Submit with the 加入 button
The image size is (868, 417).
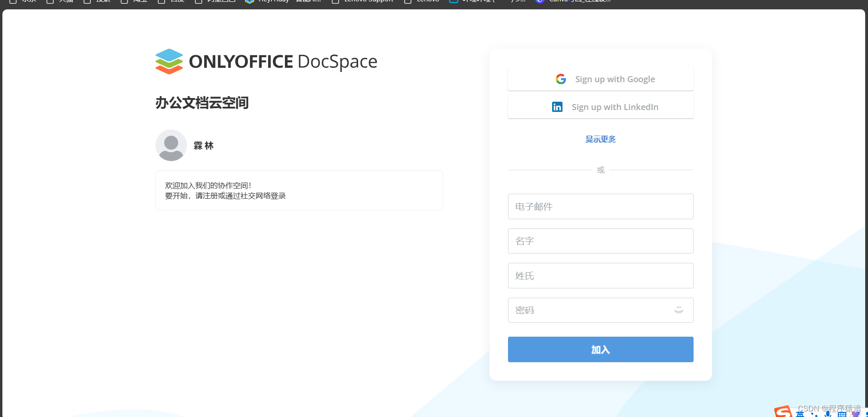(600, 349)
